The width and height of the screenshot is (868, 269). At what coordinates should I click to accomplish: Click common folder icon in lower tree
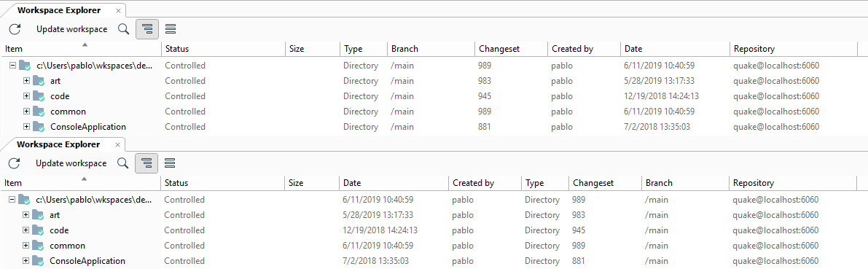pos(38,245)
